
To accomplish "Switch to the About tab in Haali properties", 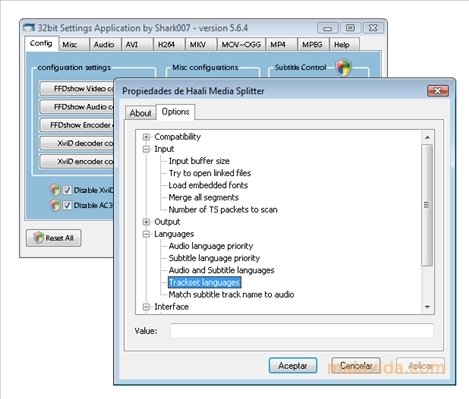I will (141, 113).
